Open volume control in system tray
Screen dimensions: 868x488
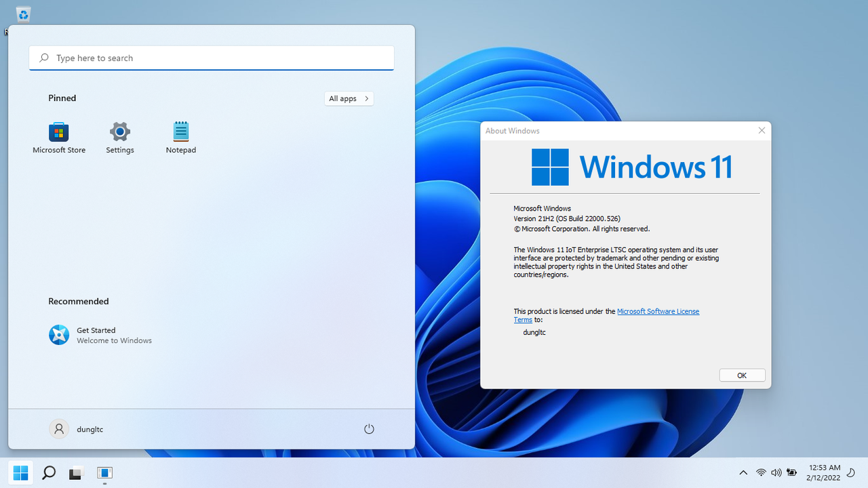[x=776, y=473]
